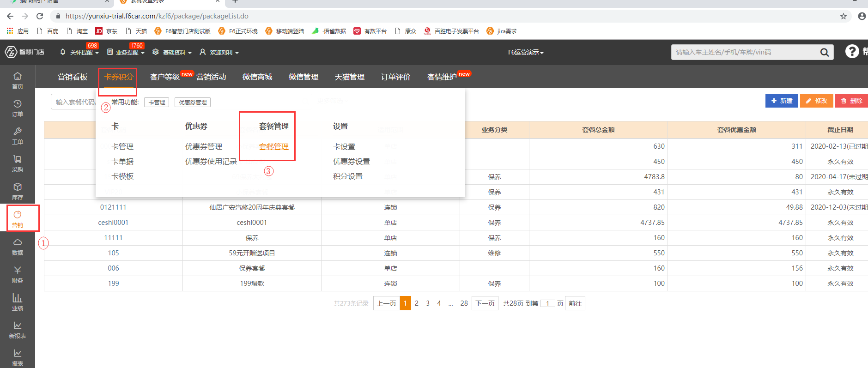Switch to the 订单评价 tab
The height and width of the screenshot is (368, 868).
click(x=396, y=77)
